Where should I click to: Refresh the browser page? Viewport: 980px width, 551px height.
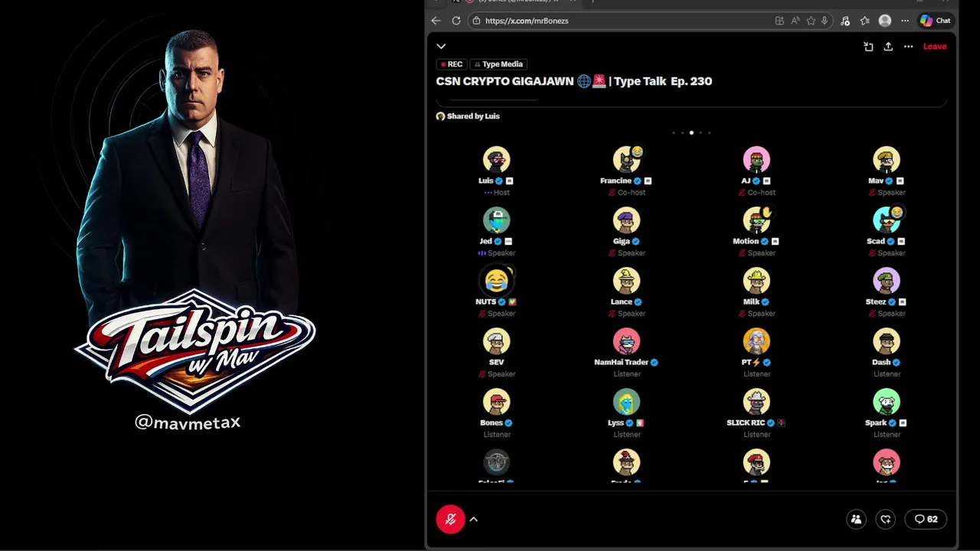[x=456, y=21]
